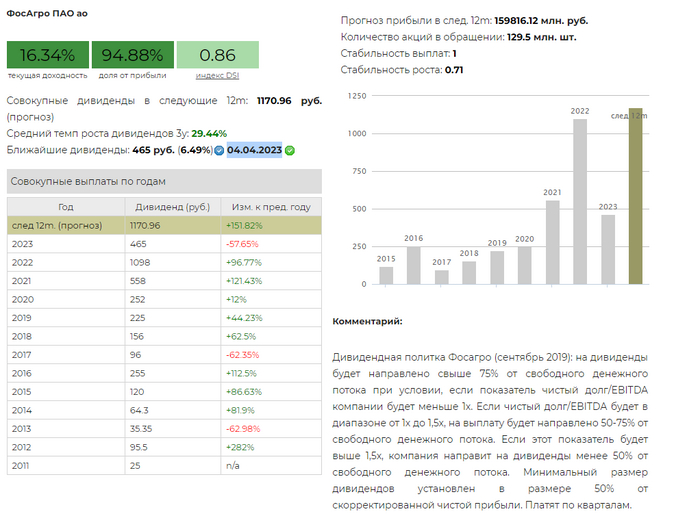Click the 1170.96 forecast dividend cell
700x529 pixels.
pyautogui.click(x=172, y=225)
